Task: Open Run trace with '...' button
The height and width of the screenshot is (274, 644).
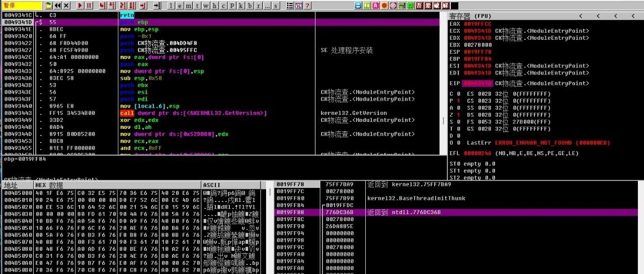Action: tap(267, 6)
